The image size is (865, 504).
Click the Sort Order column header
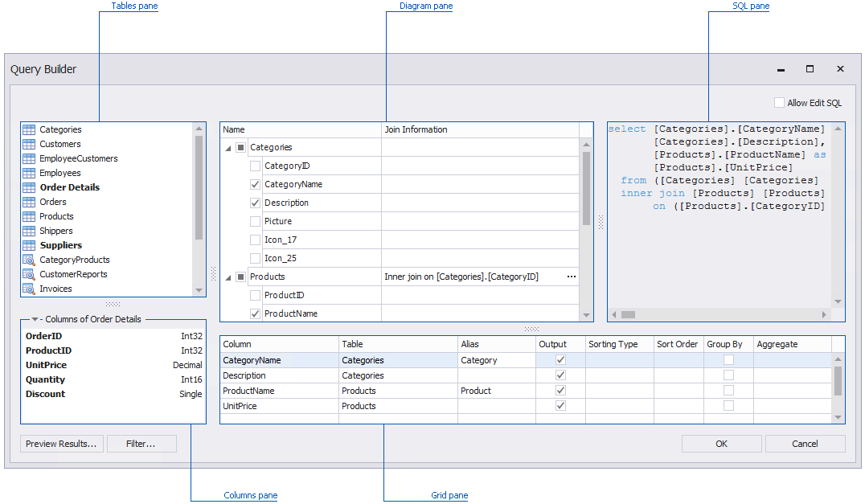pos(678,344)
